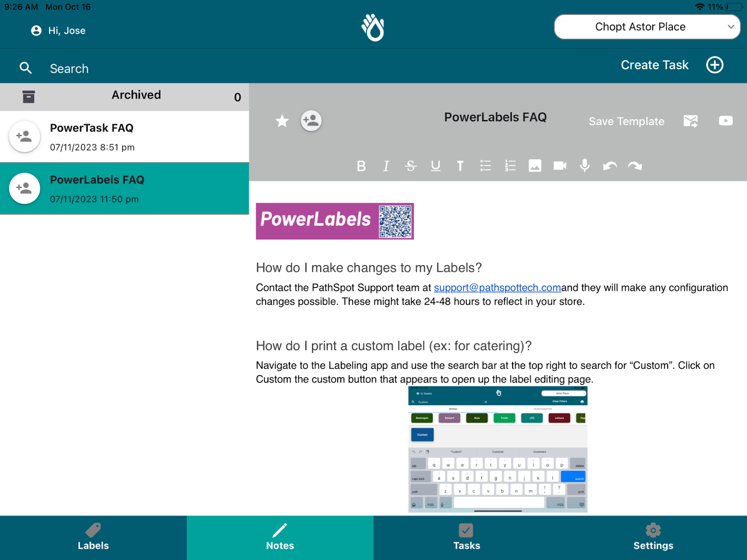Click the assign-person icon for PowerTask FAQ
This screenshot has height=560, width=747.
[24, 137]
